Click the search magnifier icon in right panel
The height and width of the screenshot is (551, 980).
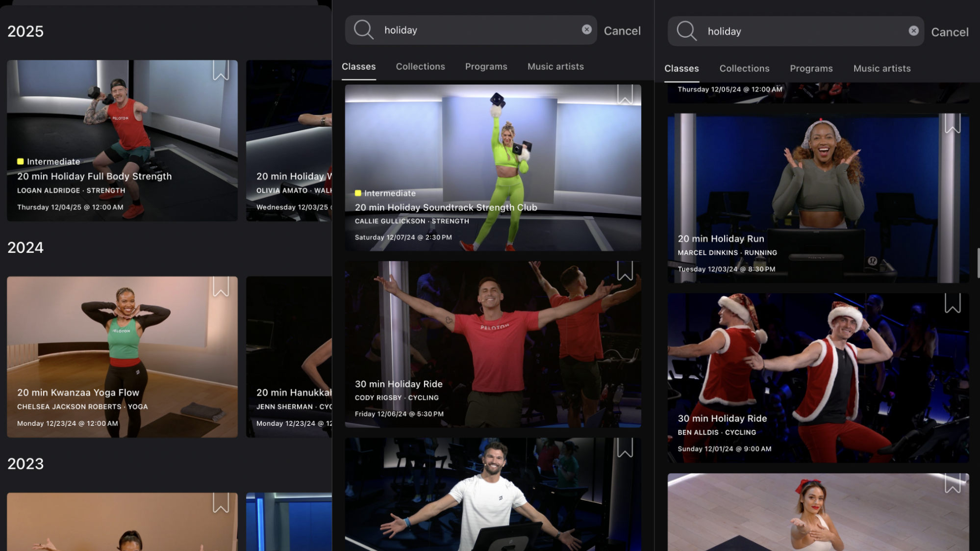click(686, 31)
